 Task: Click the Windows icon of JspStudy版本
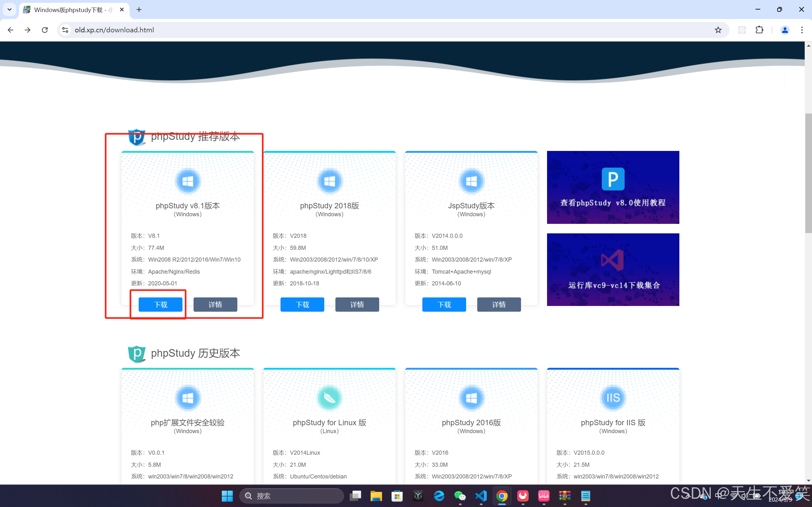coord(472,181)
